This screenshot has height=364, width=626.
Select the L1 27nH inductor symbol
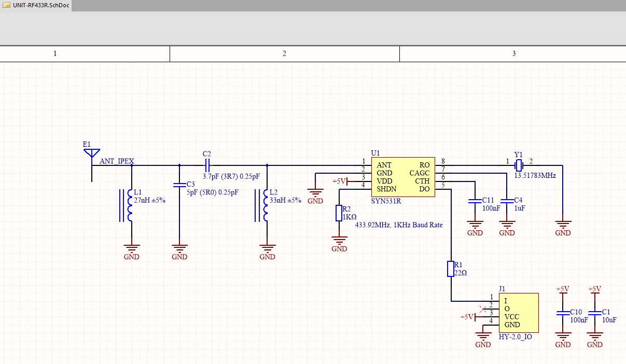click(130, 205)
